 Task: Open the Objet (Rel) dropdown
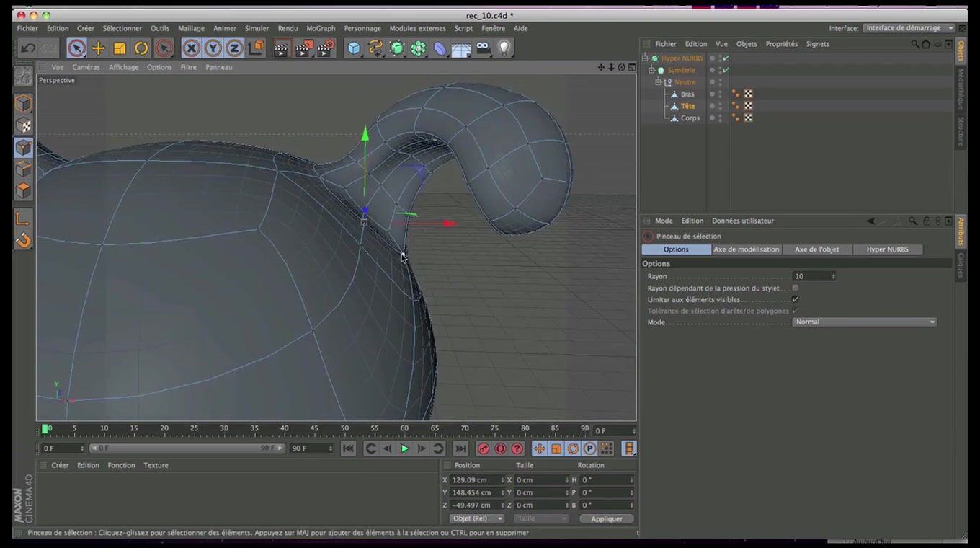pyautogui.click(x=476, y=518)
